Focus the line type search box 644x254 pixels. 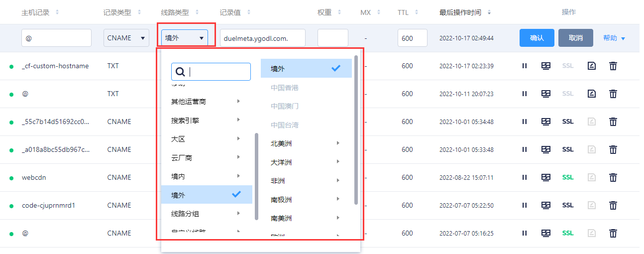(x=211, y=72)
